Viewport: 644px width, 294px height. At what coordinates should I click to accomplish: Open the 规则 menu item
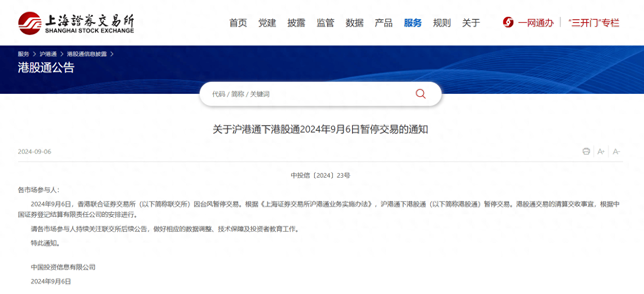(x=442, y=23)
